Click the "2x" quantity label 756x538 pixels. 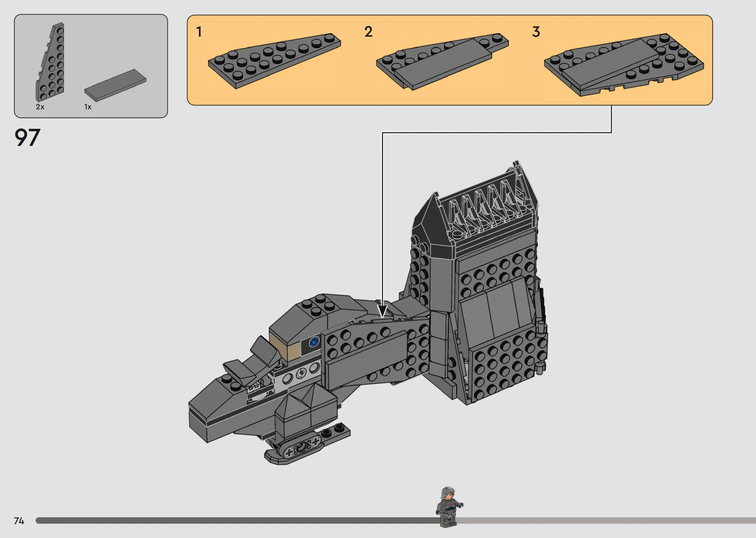[x=40, y=107]
